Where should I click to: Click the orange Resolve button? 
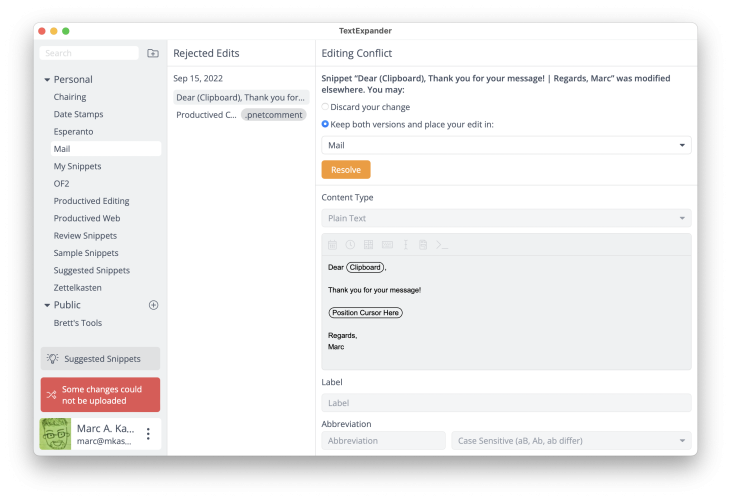point(346,170)
